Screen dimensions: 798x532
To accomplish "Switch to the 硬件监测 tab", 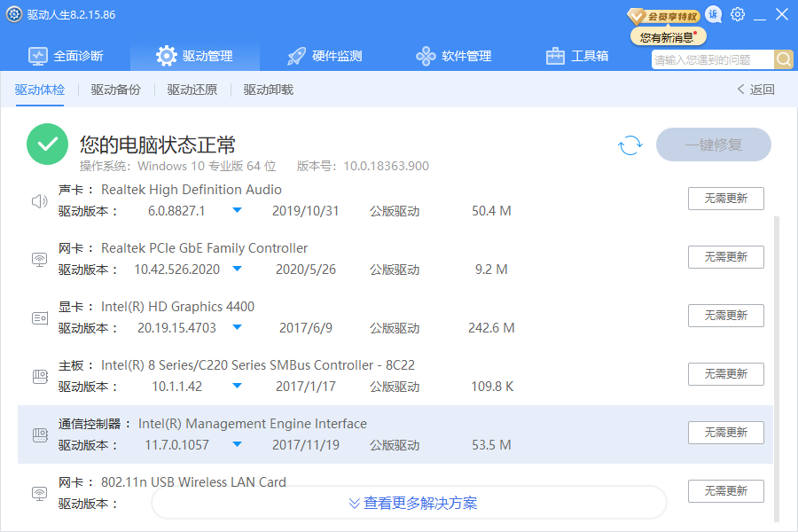I will point(325,56).
